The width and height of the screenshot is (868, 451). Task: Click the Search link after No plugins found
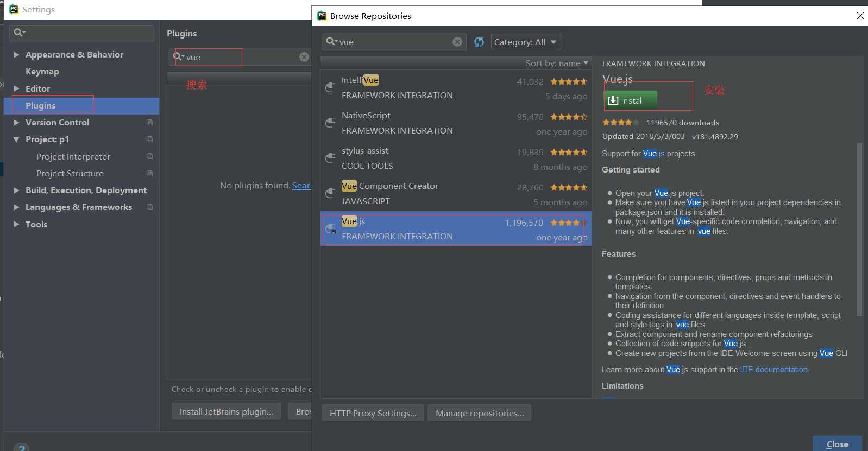tap(302, 186)
